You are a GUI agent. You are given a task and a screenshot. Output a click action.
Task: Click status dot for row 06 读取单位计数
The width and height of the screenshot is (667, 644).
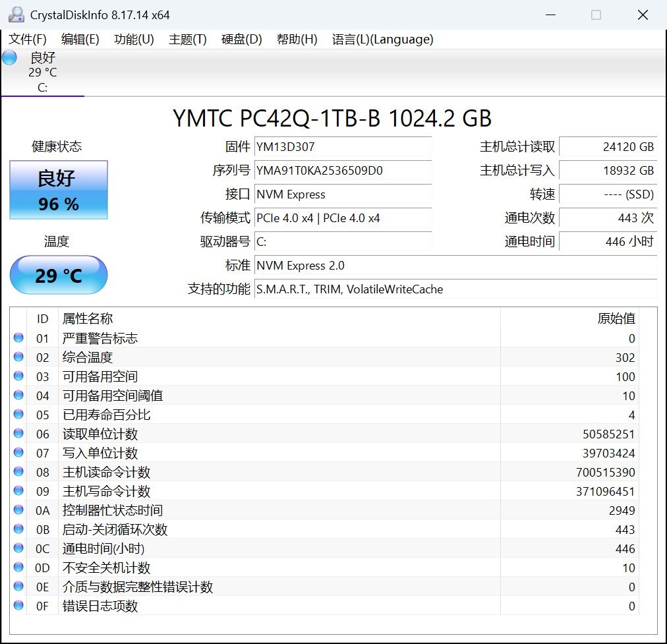tap(18, 434)
